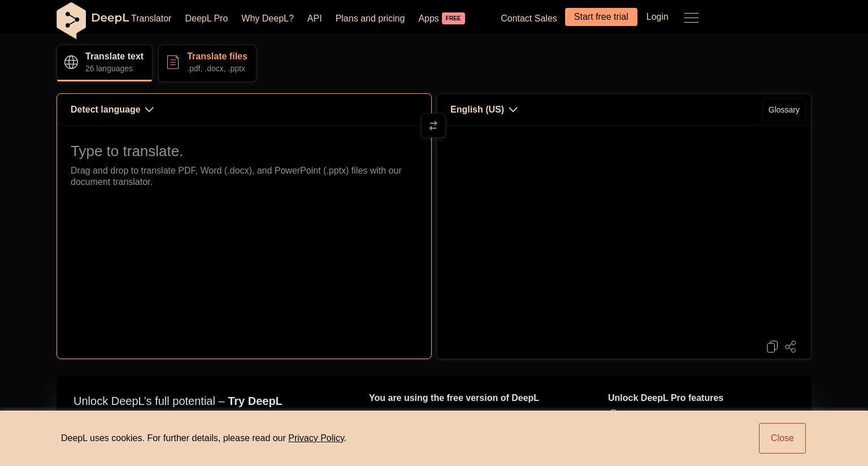Screen dimensions: 868x466
Task: Copy translation with the copy icon
Action: pos(772,347)
